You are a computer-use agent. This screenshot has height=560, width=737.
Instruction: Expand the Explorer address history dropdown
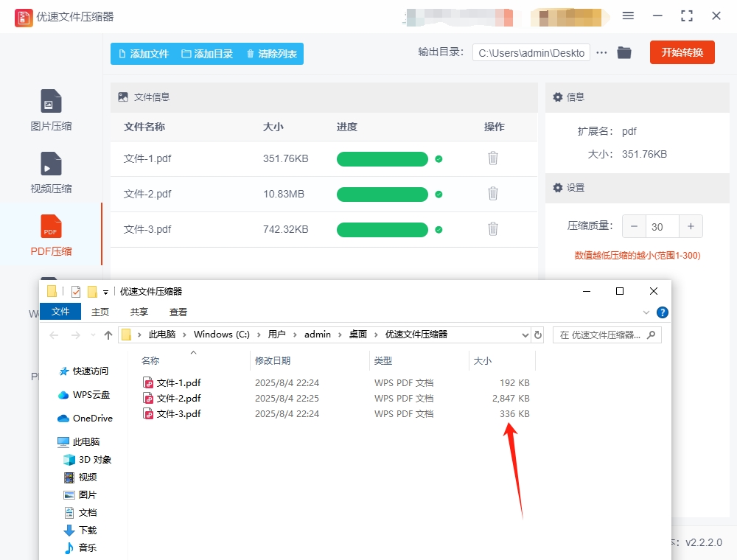click(525, 335)
